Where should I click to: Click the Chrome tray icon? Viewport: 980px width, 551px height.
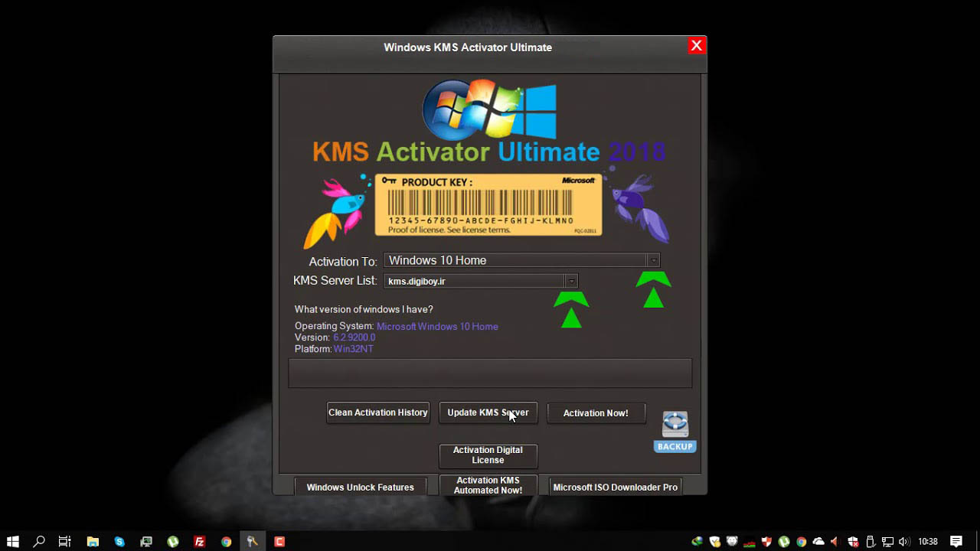[802, 541]
